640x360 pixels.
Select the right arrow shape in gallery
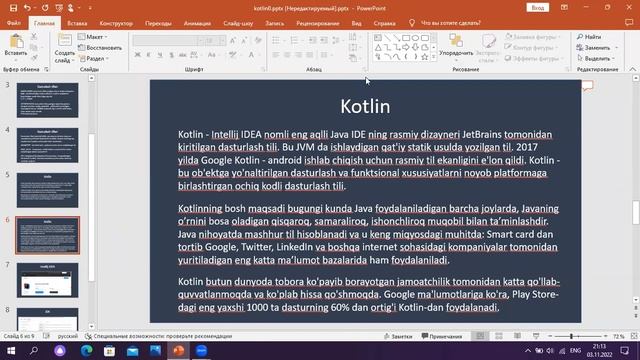pyautogui.click(x=406, y=48)
